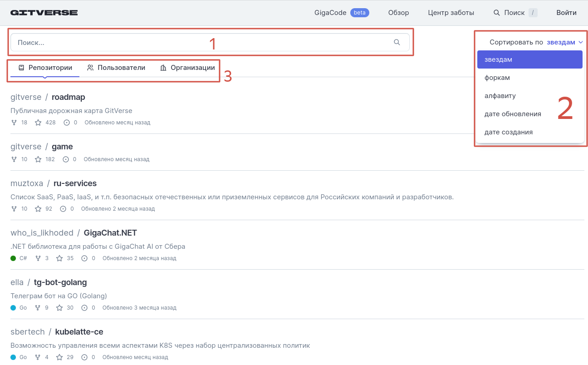The width and height of the screenshot is (588, 365).
Task: Collapse the Сортировать по звездам dropdown
Action: click(x=536, y=42)
